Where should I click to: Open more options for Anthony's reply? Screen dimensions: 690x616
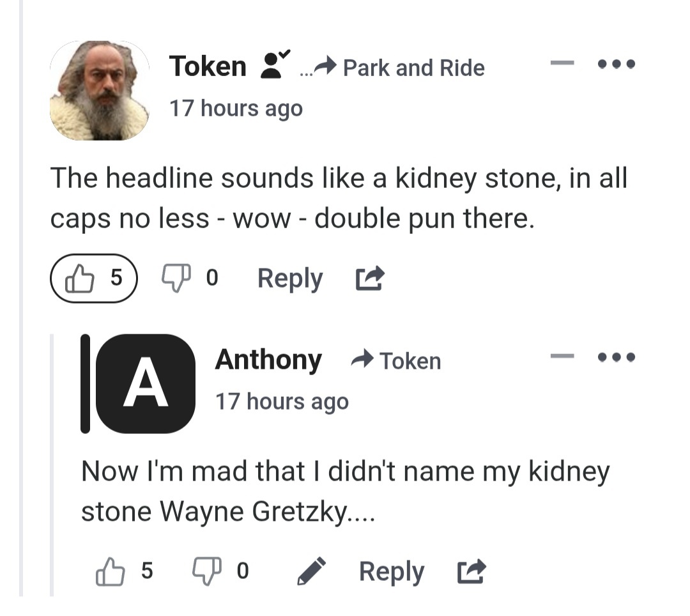tap(615, 357)
